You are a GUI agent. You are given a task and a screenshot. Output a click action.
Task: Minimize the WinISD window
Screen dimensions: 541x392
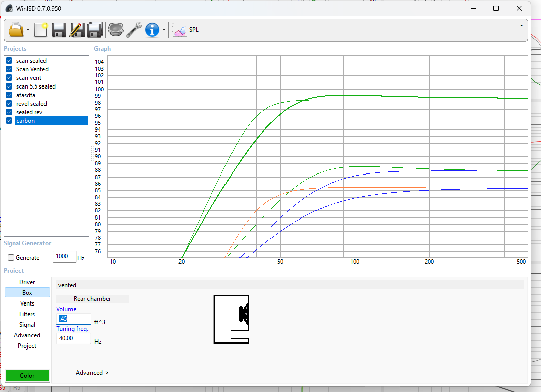(x=473, y=8)
